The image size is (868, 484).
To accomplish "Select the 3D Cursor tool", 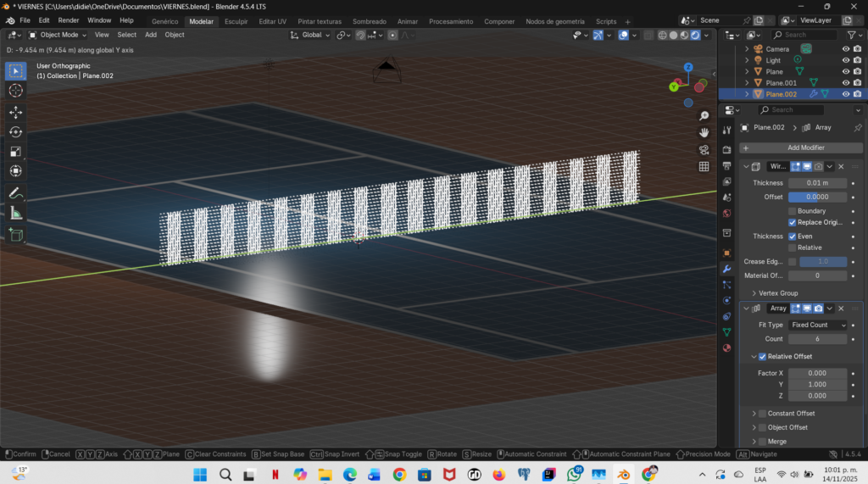I will [x=16, y=91].
